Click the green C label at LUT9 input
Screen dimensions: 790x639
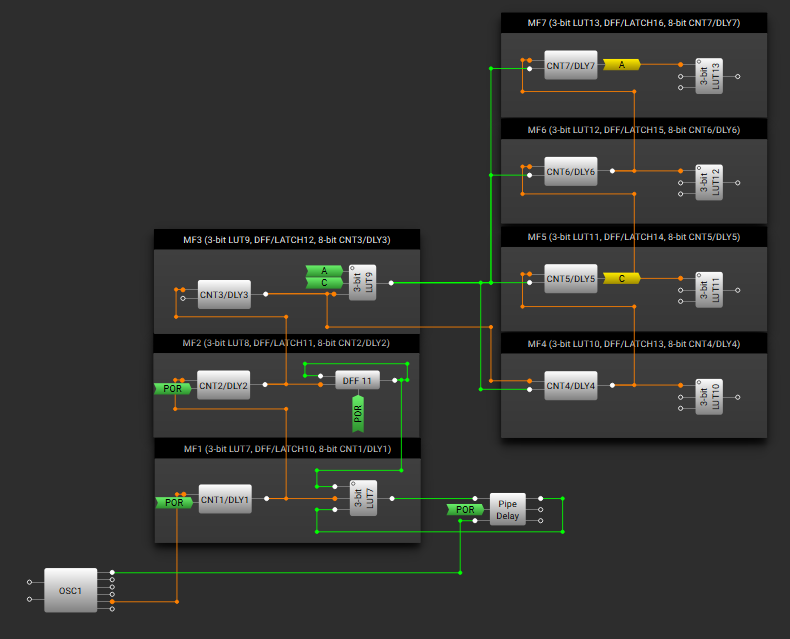[x=324, y=283]
